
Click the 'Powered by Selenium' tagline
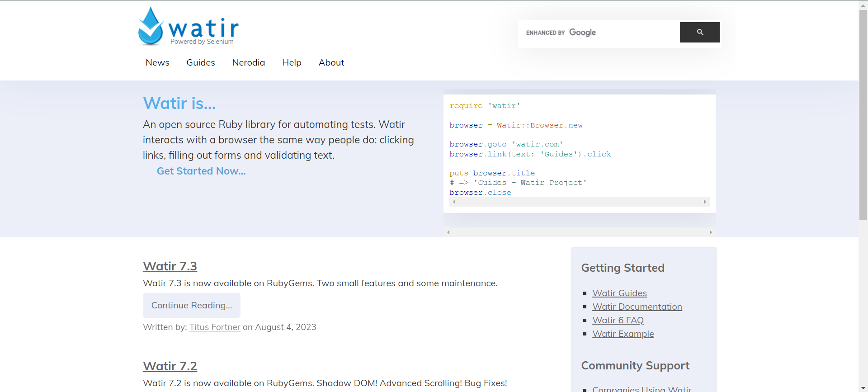coord(202,42)
